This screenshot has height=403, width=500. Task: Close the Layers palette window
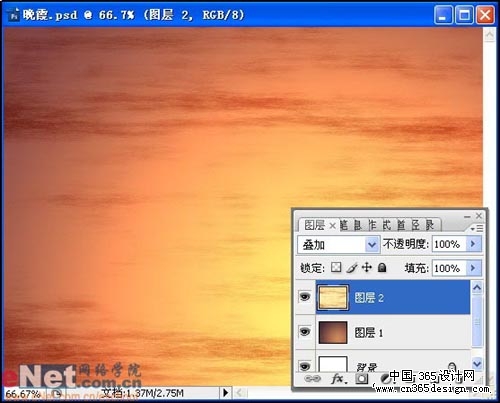pos(479,216)
